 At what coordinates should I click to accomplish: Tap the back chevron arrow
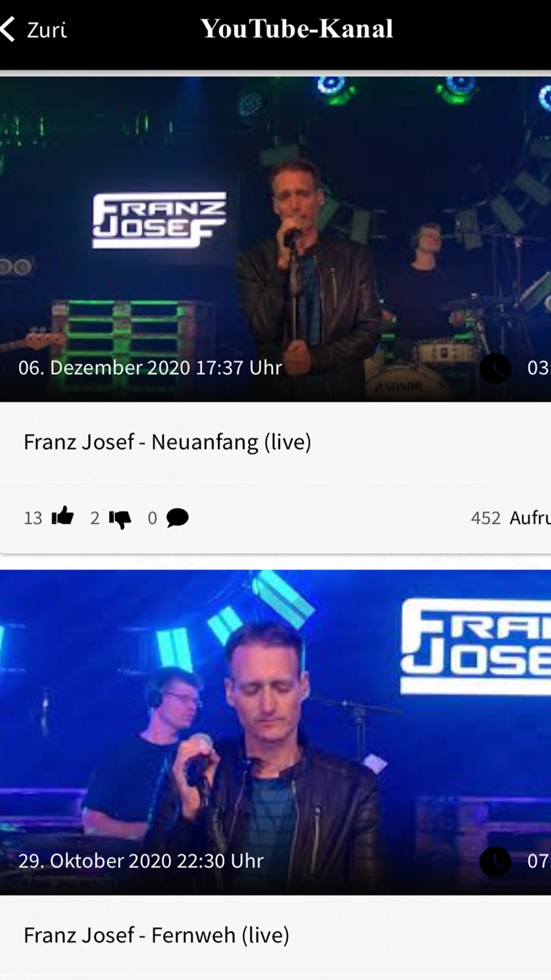[8, 29]
